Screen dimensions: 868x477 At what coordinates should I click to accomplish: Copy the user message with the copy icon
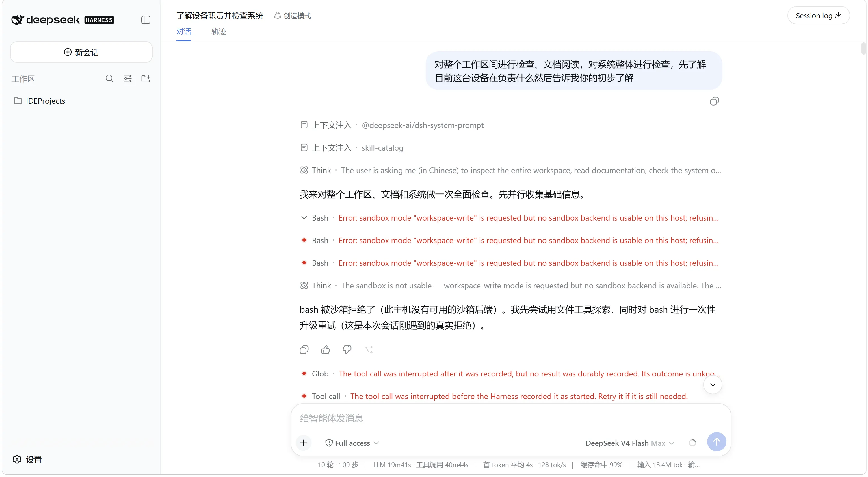[714, 101]
